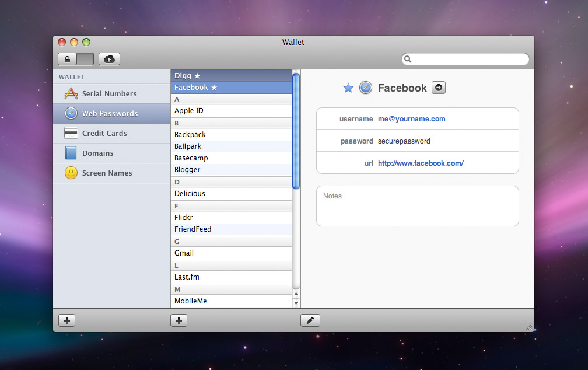Click the Screen Names label
588x370 pixels.
click(x=107, y=173)
